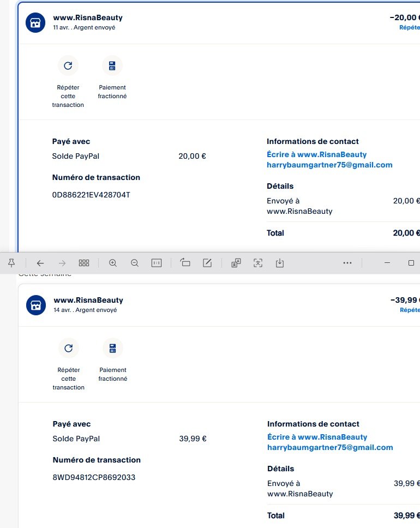Screen dimensions: 420x528
Task: Select the transaction number 8WD94812CP8692033
Action: tap(94, 477)
